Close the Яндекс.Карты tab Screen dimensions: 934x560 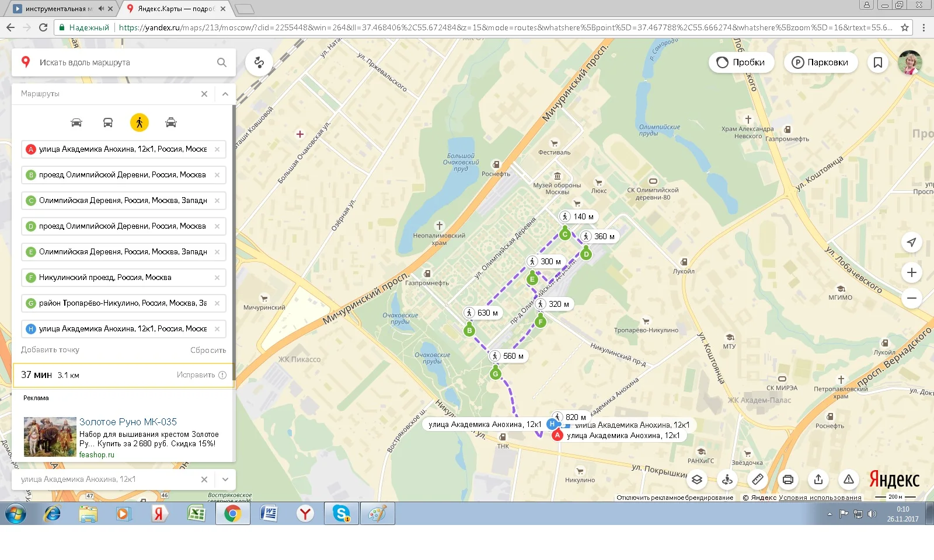223,9
